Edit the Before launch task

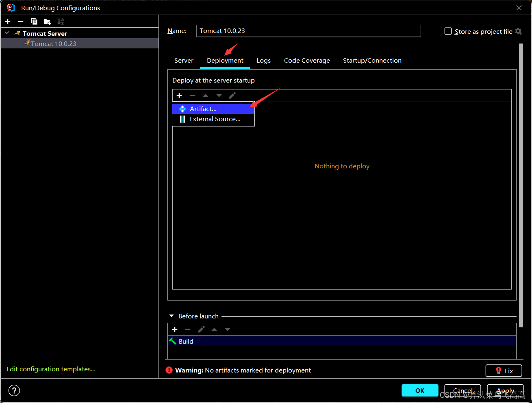coord(201,329)
